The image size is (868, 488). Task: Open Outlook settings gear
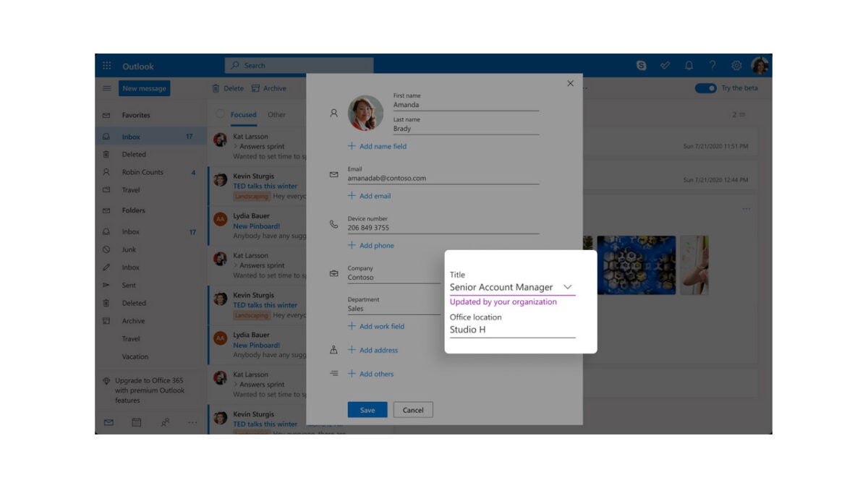pos(737,65)
